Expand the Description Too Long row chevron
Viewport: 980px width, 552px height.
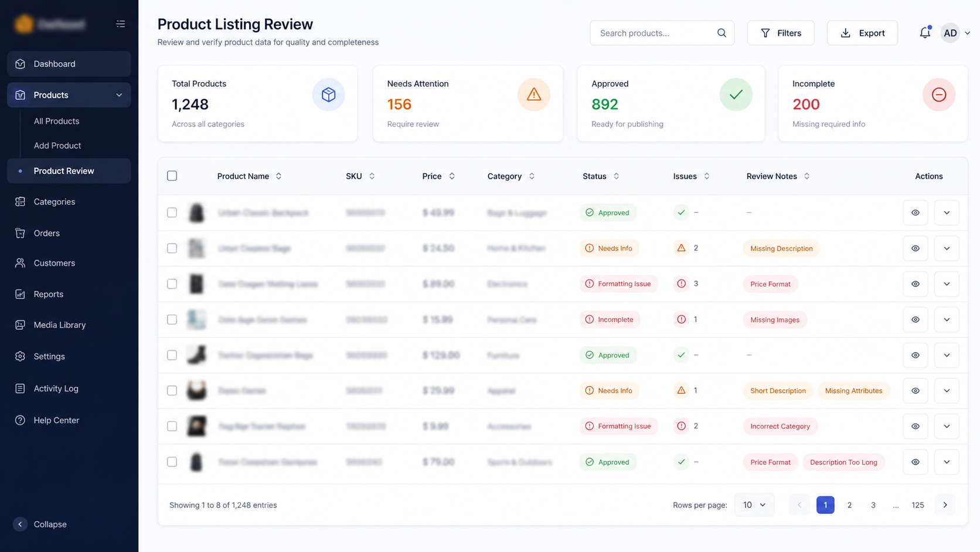947,462
